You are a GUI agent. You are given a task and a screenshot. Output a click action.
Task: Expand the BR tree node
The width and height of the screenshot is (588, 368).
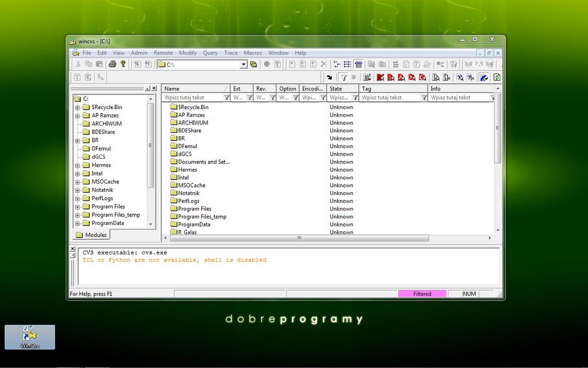(78, 140)
